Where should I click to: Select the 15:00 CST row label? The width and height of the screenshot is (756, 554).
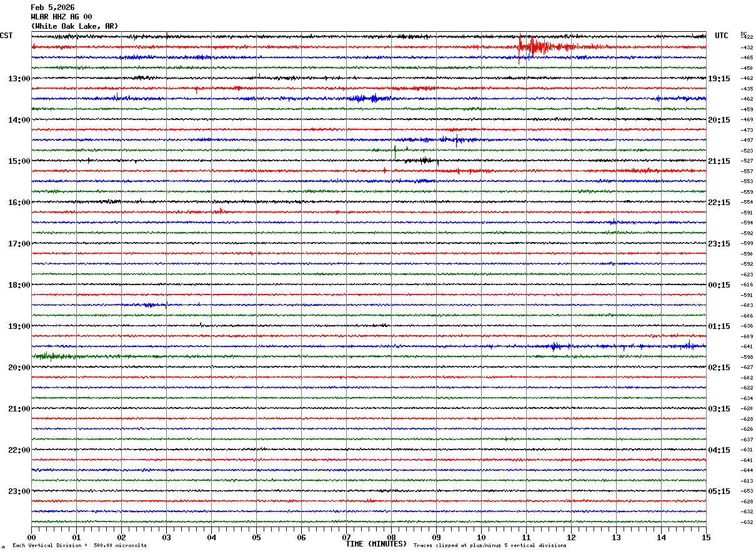pyautogui.click(x=19, y=161)
